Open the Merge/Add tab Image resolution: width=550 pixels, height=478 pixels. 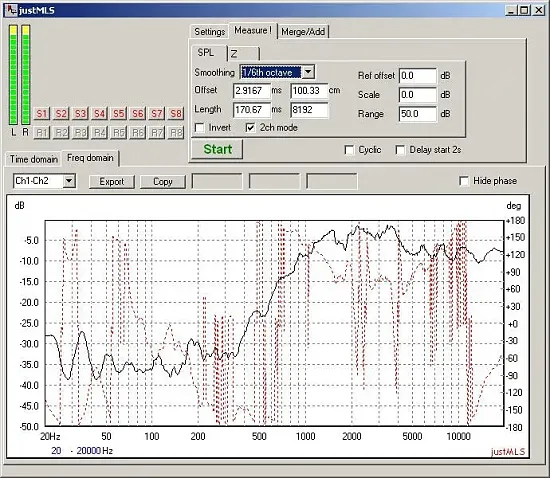(x=303, y=32)
